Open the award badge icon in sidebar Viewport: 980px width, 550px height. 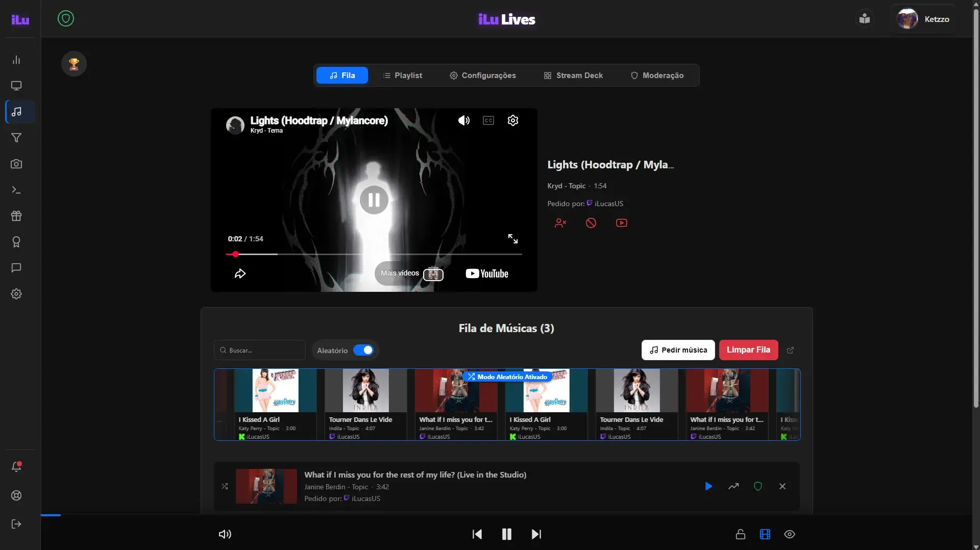(x=16, y=242)
